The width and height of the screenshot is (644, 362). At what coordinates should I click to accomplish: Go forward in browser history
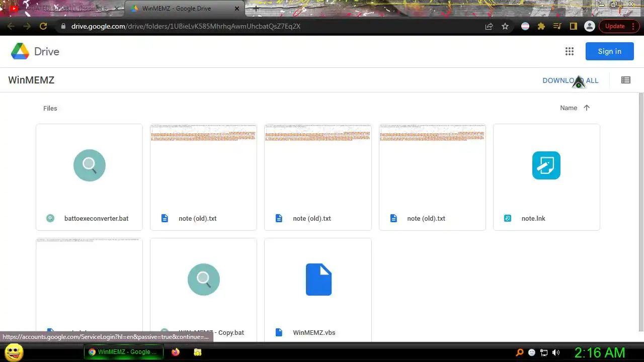pos(27,26)
